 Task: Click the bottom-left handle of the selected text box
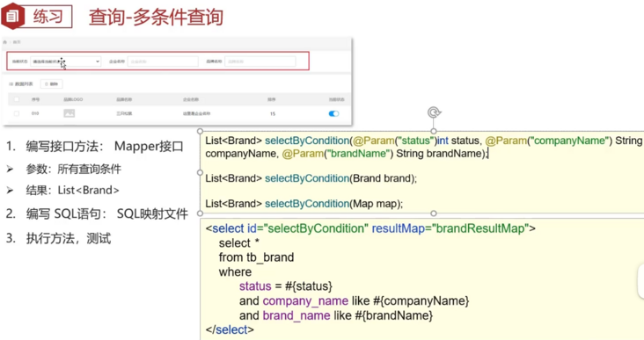[x=200, y=213]
